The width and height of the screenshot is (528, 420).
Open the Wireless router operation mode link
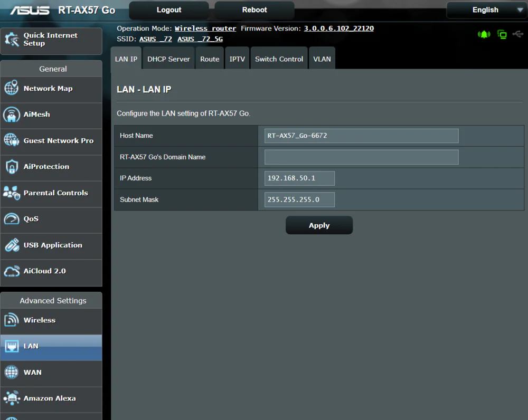coord(205,28)
